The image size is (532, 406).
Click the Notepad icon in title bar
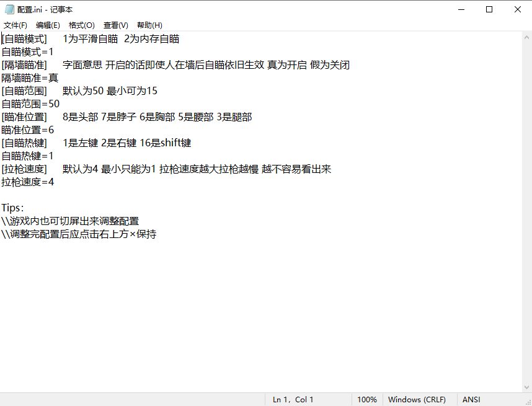pyautogui.click(x=9, y=9)
